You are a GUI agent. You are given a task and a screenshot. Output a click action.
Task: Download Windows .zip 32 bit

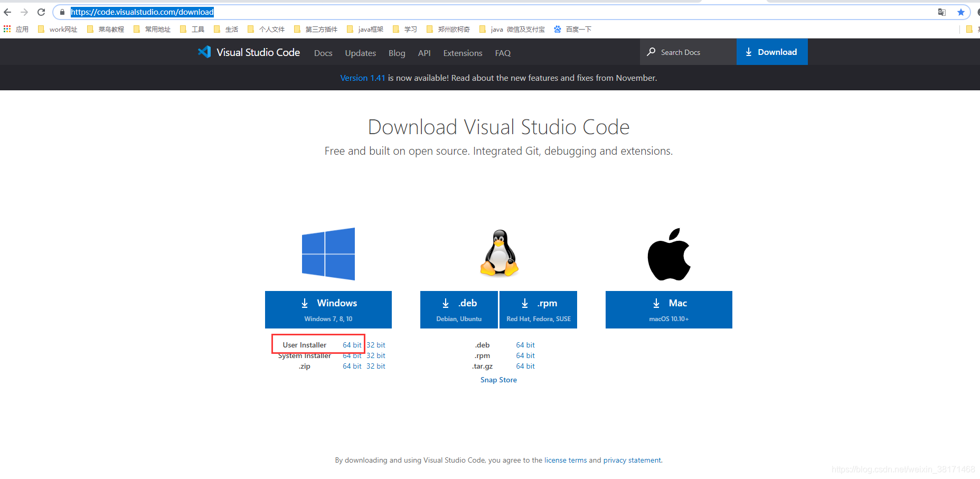(376, 366)
